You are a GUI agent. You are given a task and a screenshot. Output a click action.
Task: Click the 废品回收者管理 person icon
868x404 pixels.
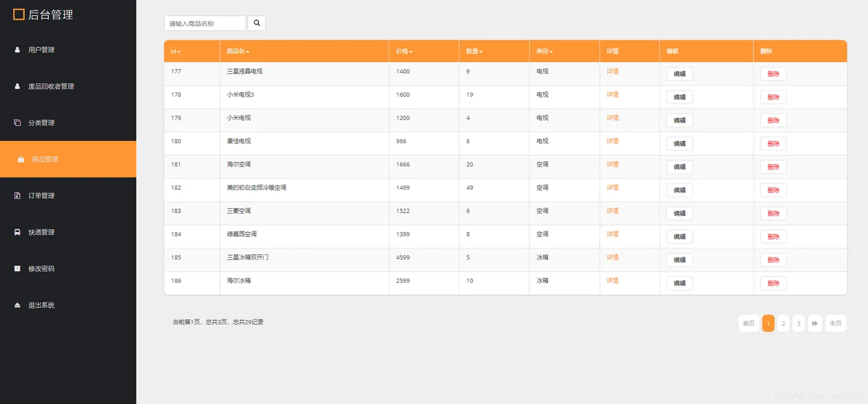point(17,86)
